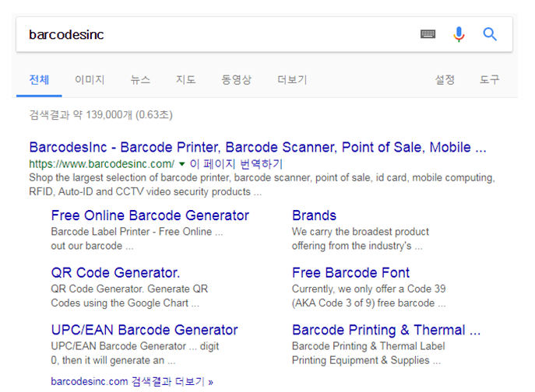Click barcodesinc.com 검색결과 더보기 link
Screen dimensions: 535x392
point(132,381)
